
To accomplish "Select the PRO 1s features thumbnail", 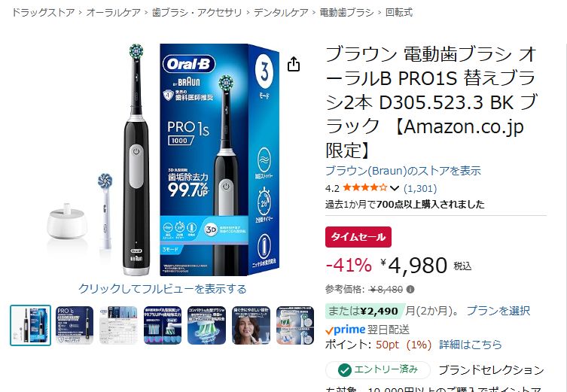I will [x=75, y=325].
